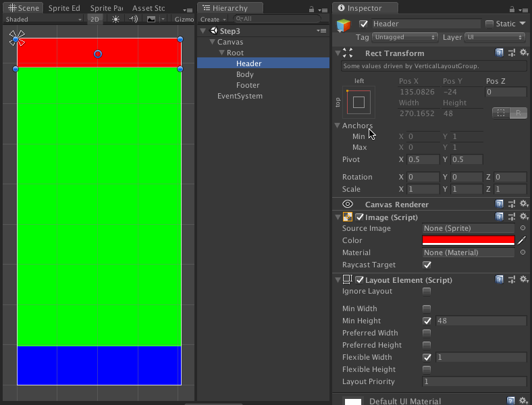
Task: Click the Image Color red swatch
Action: [469, 240]
